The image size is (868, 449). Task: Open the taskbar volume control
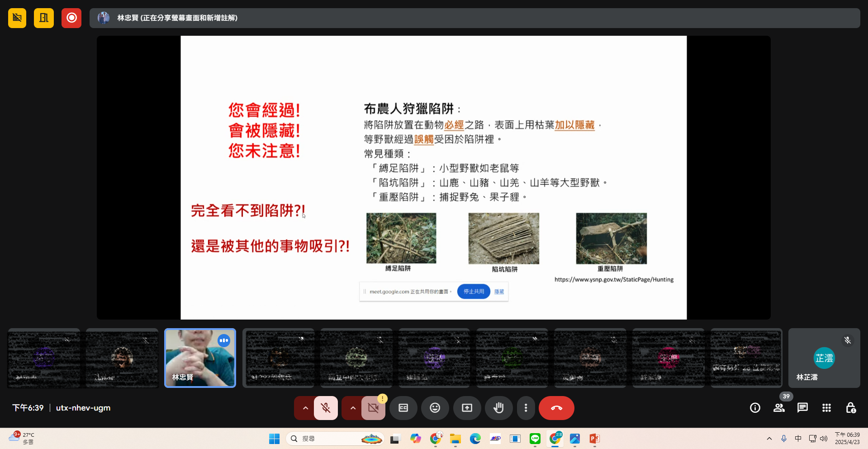824,438
